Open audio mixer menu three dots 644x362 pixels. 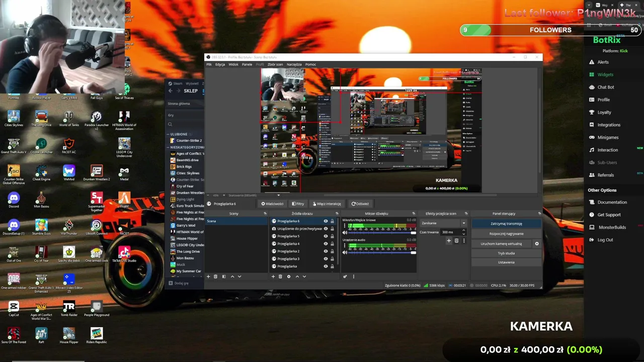click(x=354, y=277)
